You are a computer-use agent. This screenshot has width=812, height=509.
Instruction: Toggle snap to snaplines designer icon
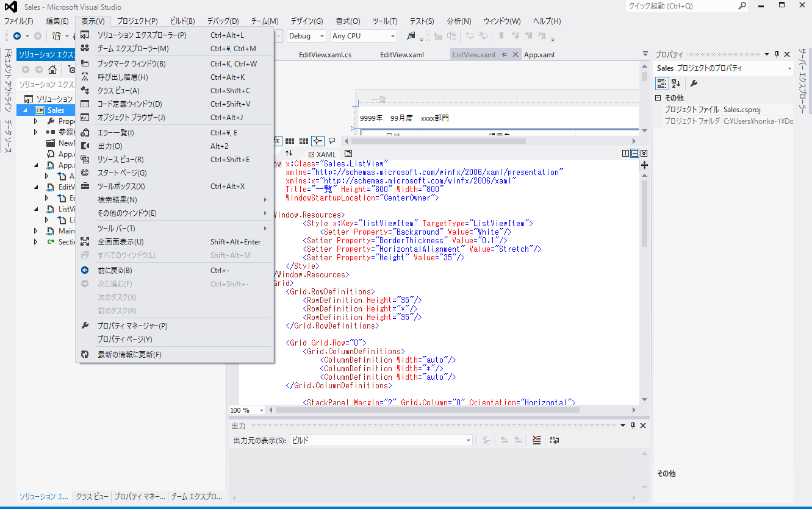click(318, 141)
